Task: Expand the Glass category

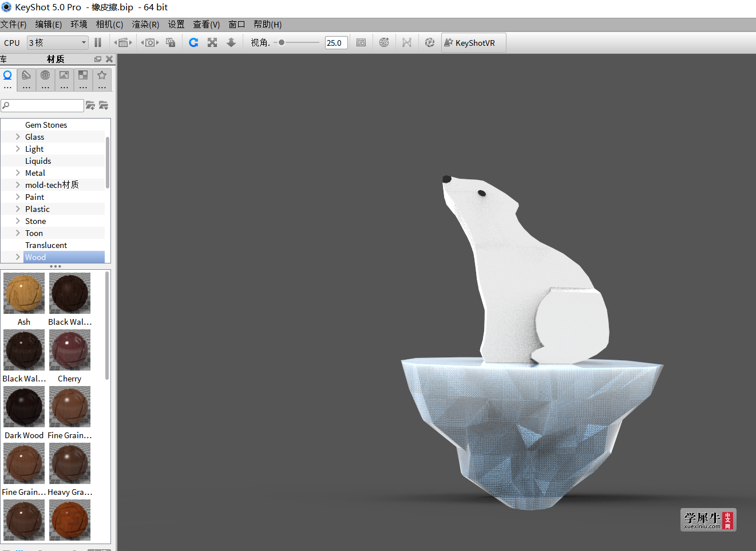Action: (18, 137)
